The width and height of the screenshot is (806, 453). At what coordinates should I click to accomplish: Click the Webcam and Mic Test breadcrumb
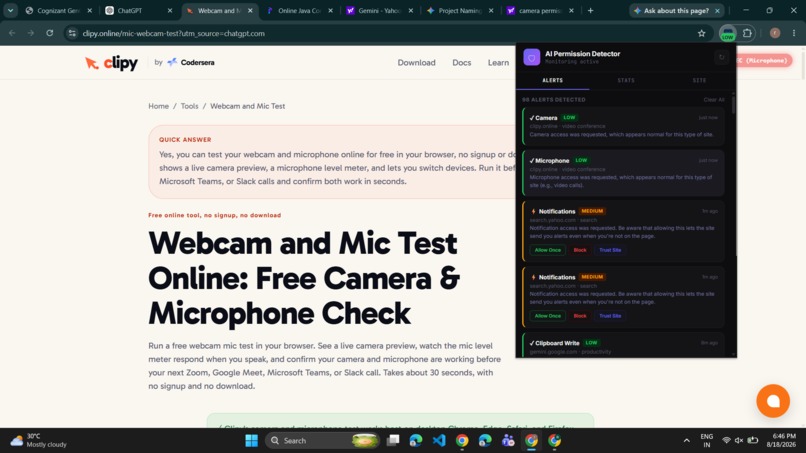(x=247, y=106)
